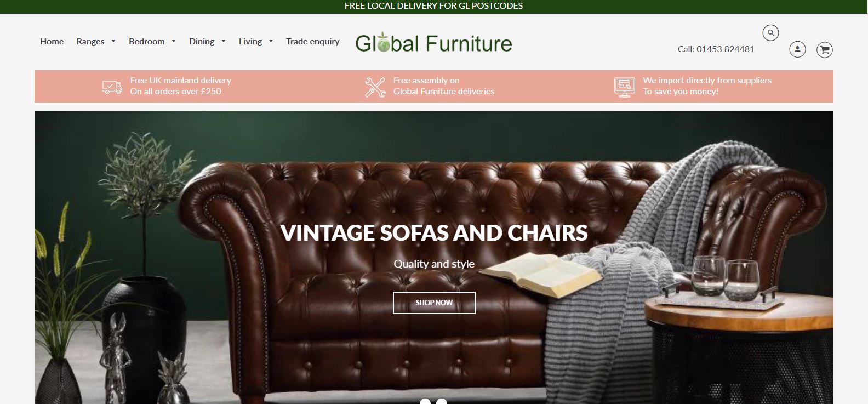The width and height of the screenshot is (868, 404).
Task: Click the delivery truck icon
Action: [x=112, y=87]
